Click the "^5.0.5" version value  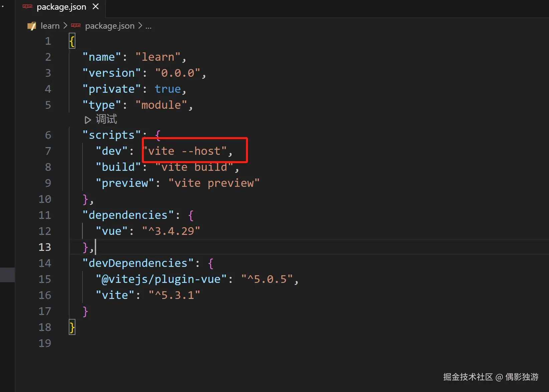267,279
